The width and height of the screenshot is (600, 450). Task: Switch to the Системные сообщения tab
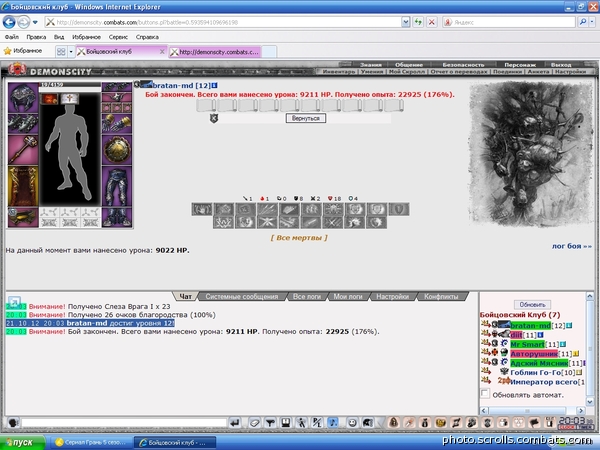point(242,297)
